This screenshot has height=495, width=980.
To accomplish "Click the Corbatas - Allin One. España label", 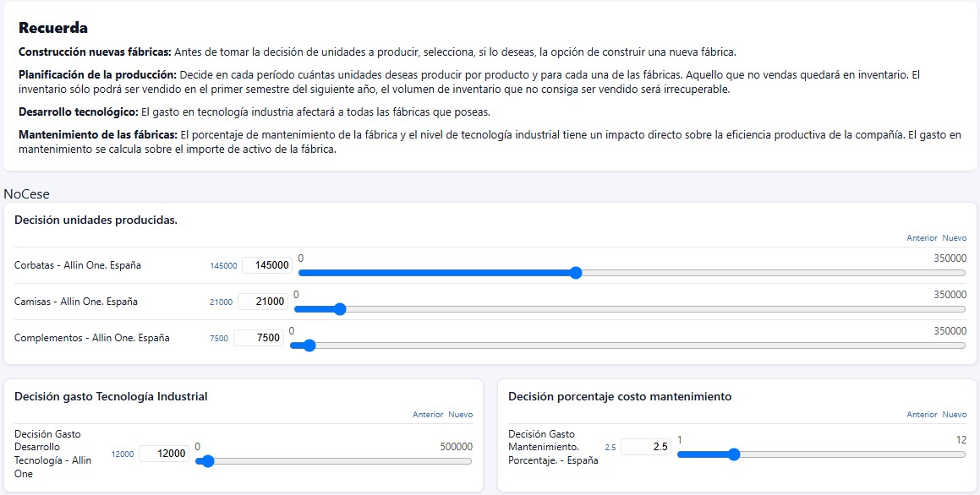I will coord(78,265).
